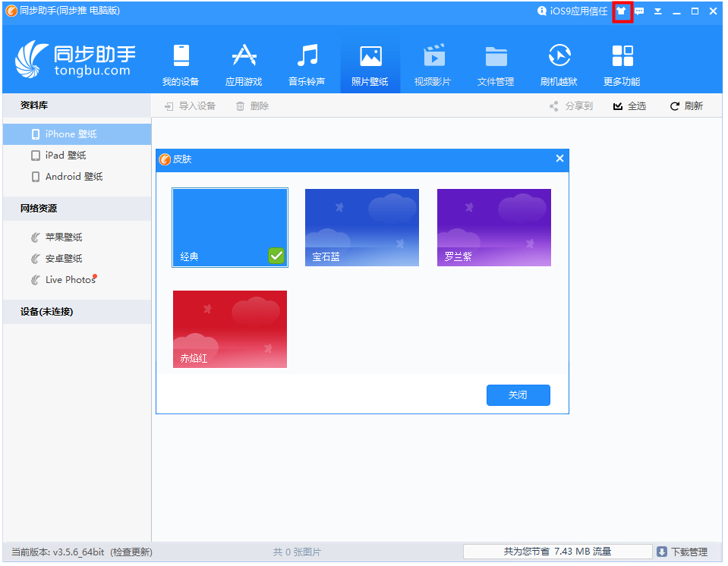This screenshot has width=728, height=566.
Task: Open the 我的设备 device section
Action: [x=181, y=65]
